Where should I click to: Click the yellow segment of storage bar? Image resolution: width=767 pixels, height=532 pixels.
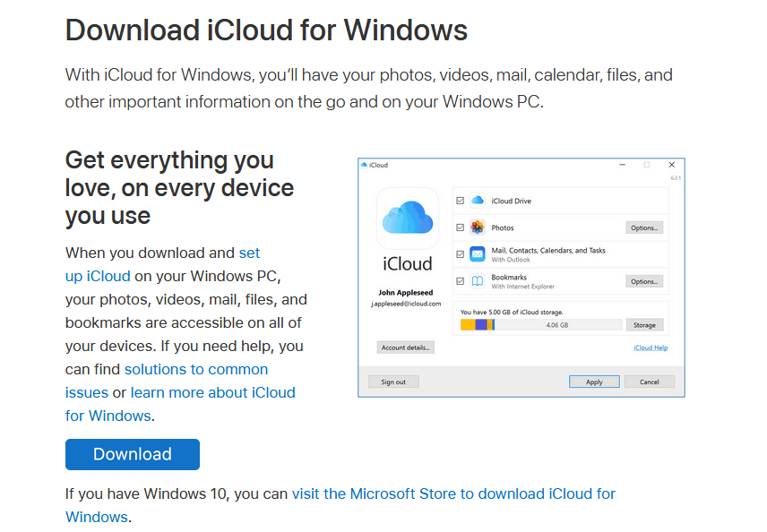(x=468, y=325)
